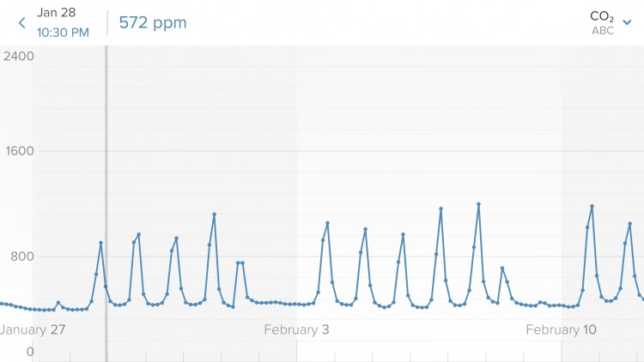Tap the 10:30 PM time text

click(63, 33)
